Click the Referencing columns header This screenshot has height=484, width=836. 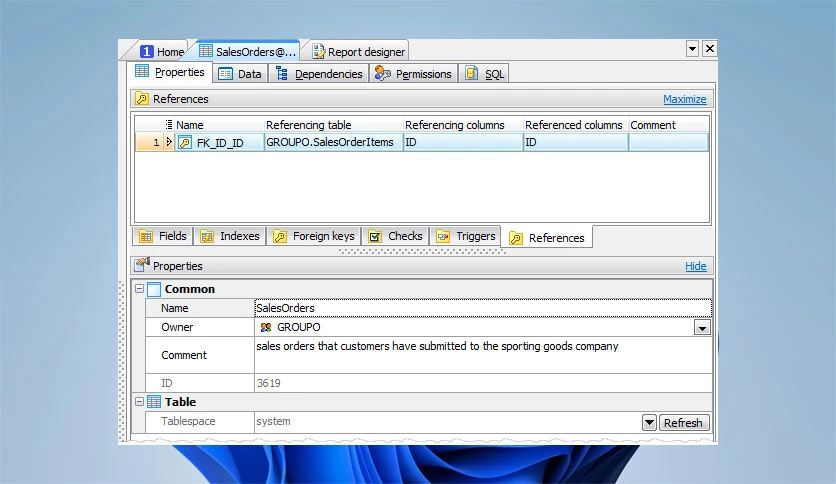click(x=463, y=125)
